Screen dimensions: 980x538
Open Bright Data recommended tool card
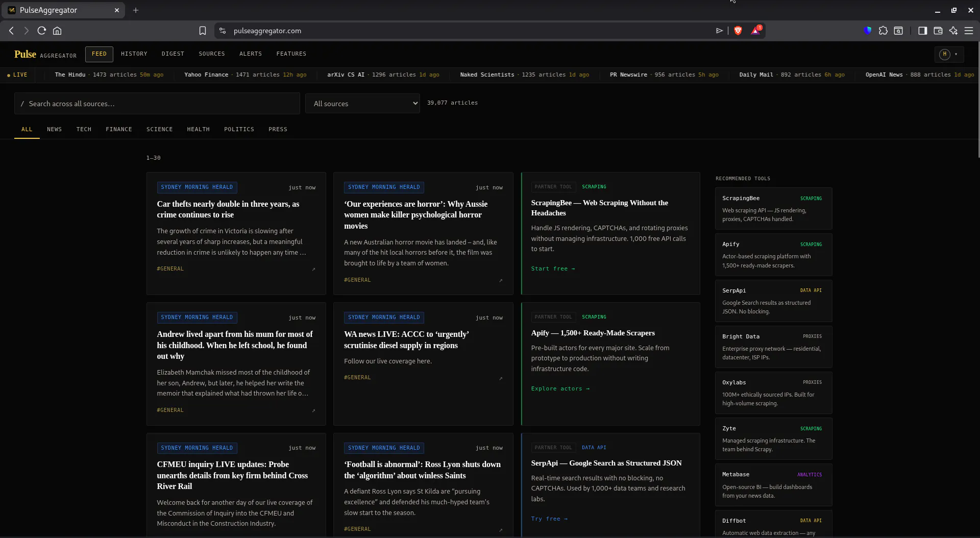pyautogui.click(x=773, y=347)
